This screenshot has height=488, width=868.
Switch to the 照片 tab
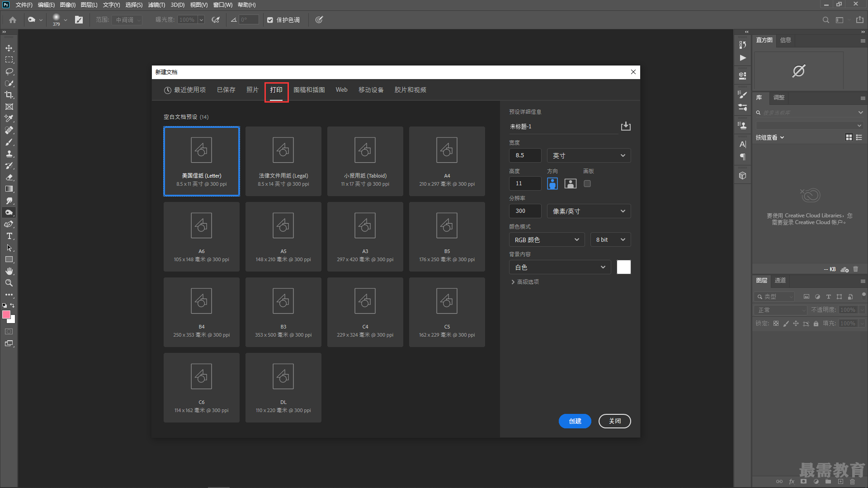252,90
